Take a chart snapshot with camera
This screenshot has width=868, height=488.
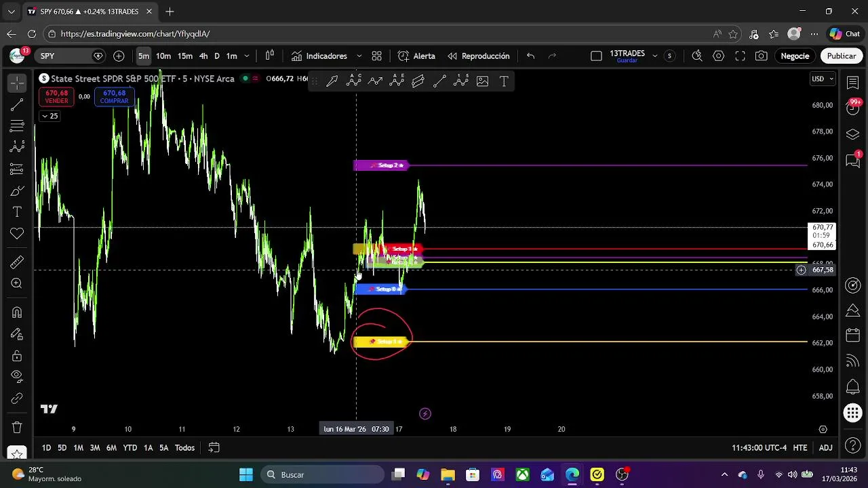(762, 56)
